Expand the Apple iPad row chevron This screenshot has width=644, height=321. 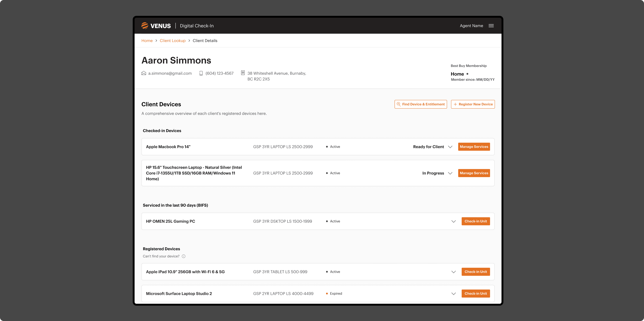(x=454, y=272)
